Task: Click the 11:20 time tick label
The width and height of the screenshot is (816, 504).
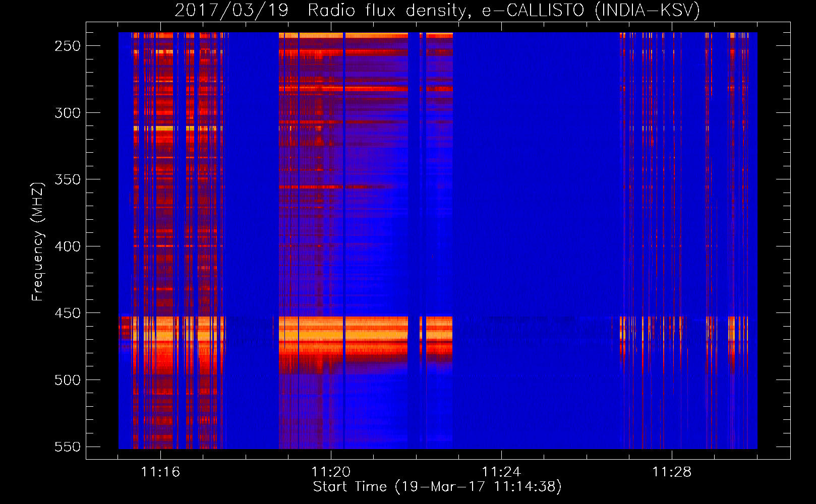Action: point(331,472)
